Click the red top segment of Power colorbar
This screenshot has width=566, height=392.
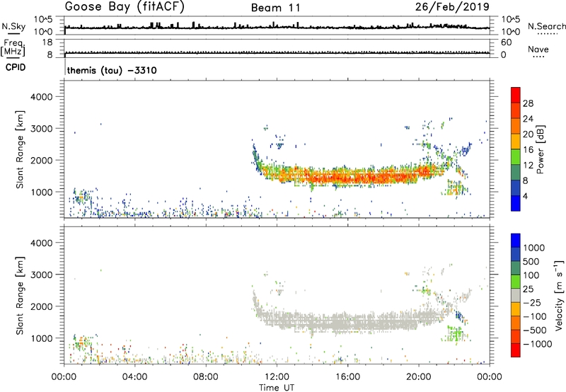point(516,96)
